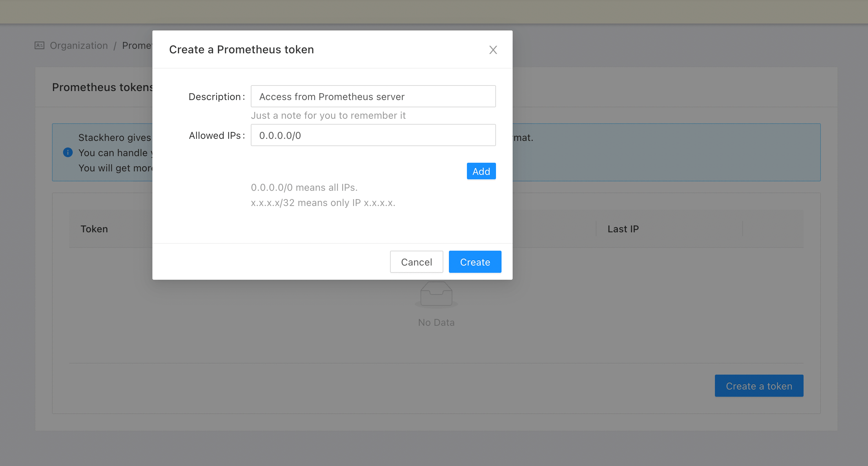Click the Create a token button
868x466 pixels.
759,386
